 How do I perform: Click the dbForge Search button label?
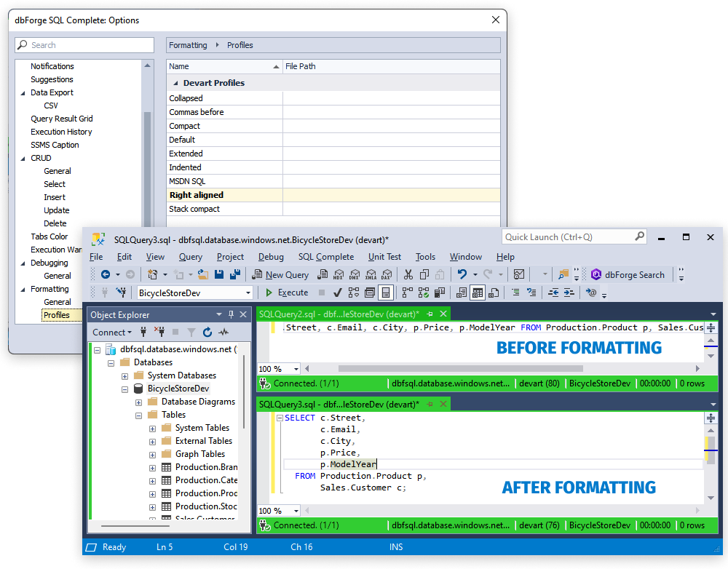pos(635,275)
